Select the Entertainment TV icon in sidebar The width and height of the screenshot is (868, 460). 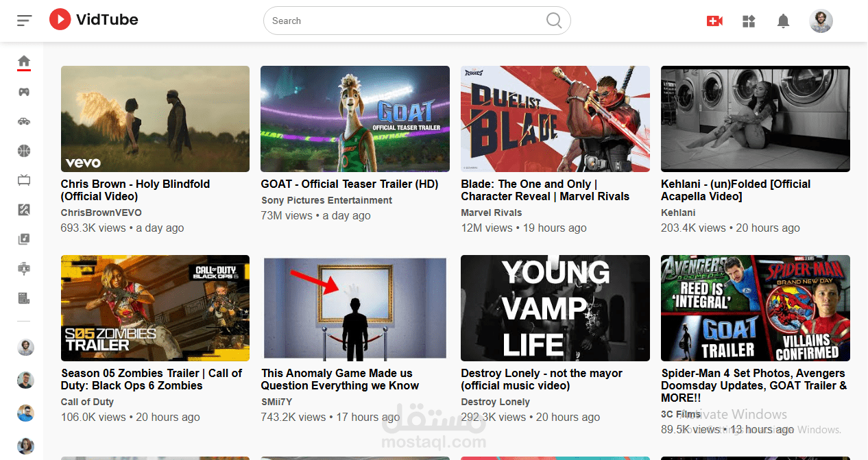24,180
